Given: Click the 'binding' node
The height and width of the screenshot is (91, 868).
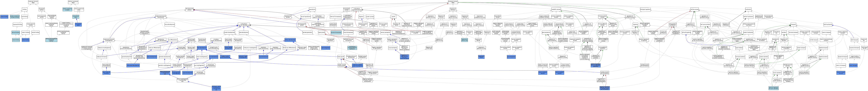Looking at the screenshot, I should tap(25, 9).
